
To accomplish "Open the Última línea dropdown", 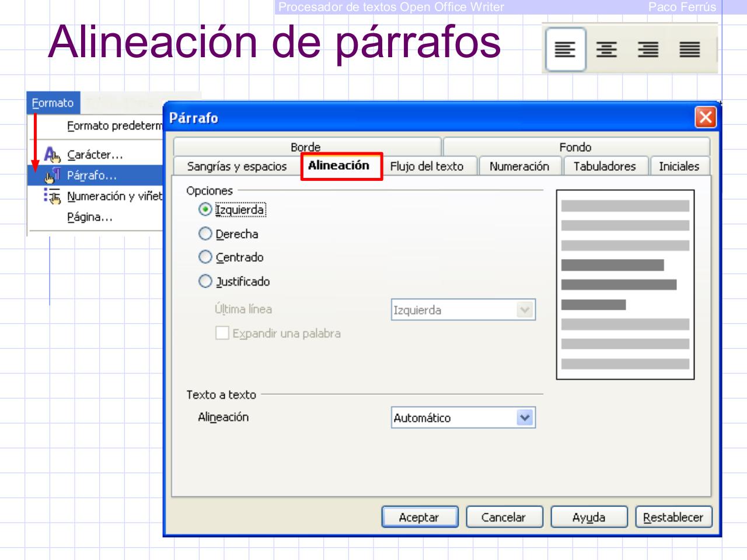I will coord(524,310).
